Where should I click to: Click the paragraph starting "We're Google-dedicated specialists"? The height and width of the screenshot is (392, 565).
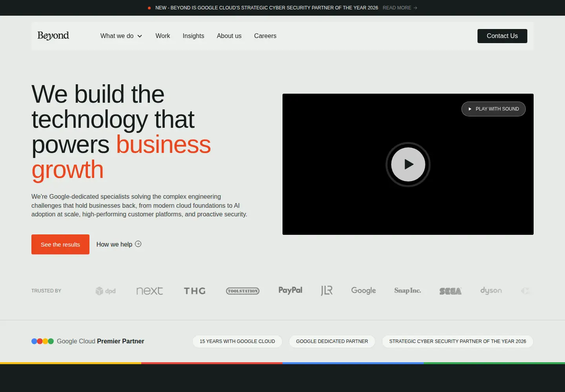click(x=139, y=205)
